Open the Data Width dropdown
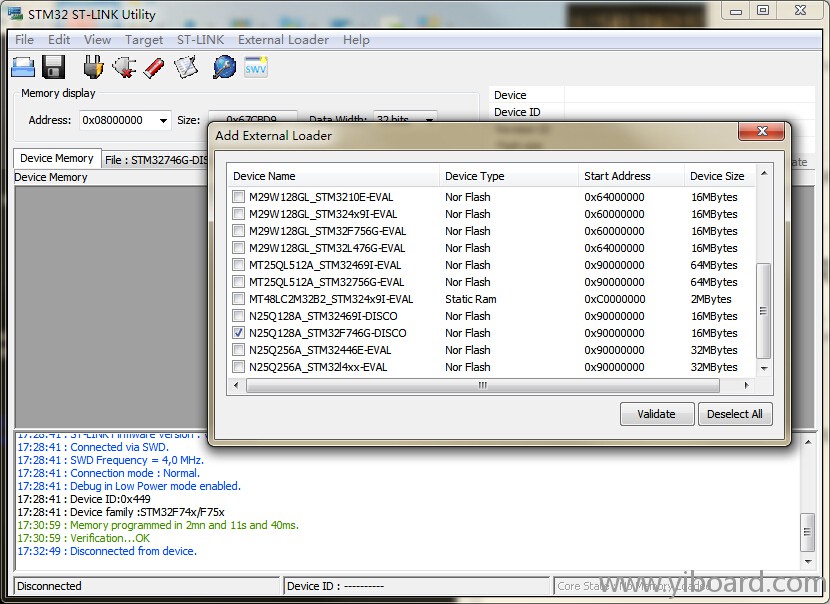The image size is (830, 604). pos(429,120)
